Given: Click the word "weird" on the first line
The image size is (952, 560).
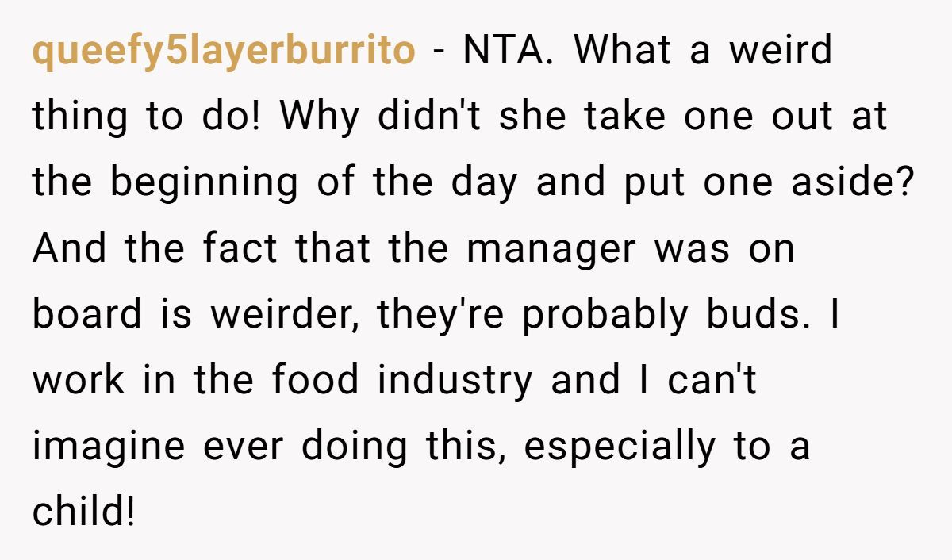Looking at the screenshot, I should click(x=781, y=52).
